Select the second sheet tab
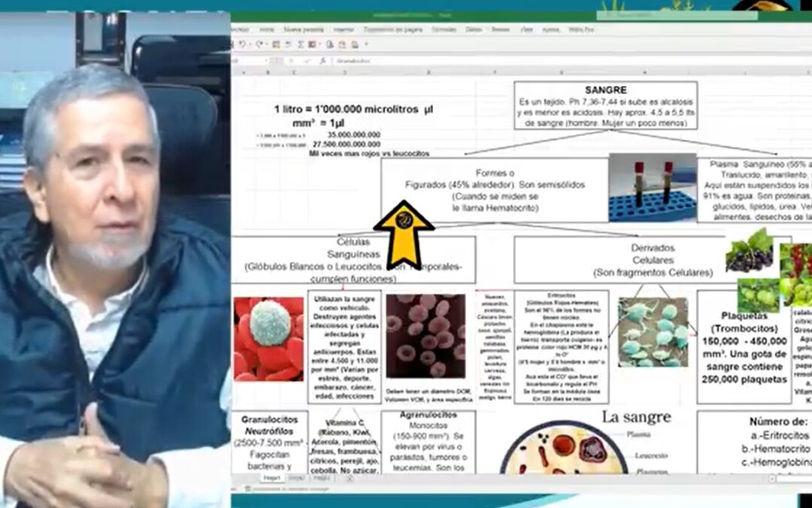 pos(297,478)
